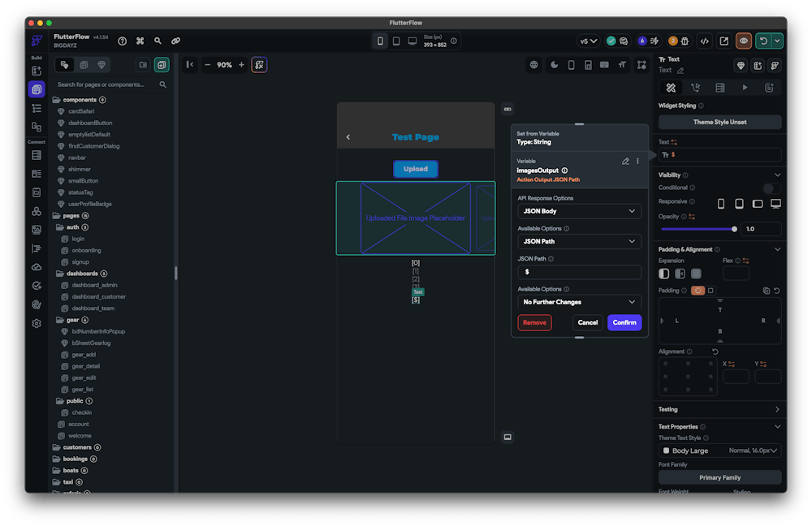Open the No Further Changes dropdown

click(579, 302)
